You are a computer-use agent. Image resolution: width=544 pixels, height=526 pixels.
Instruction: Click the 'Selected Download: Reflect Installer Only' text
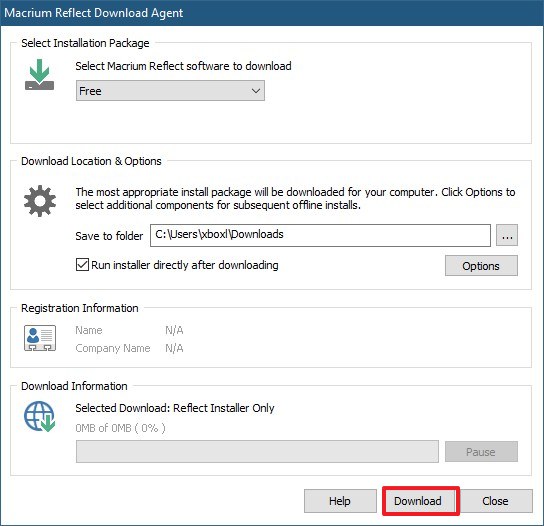point(175,408)
